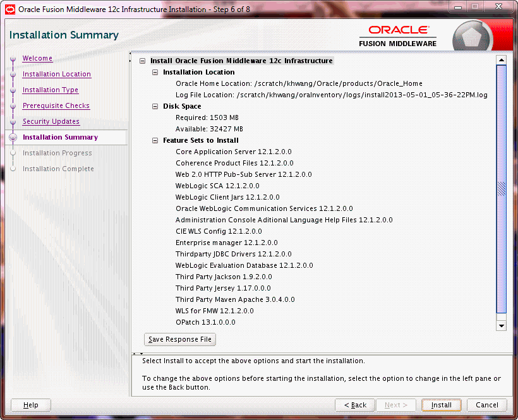Click the vertical scrollbar thumb
This screenshot has width=518, height=420.
[502, 189]
